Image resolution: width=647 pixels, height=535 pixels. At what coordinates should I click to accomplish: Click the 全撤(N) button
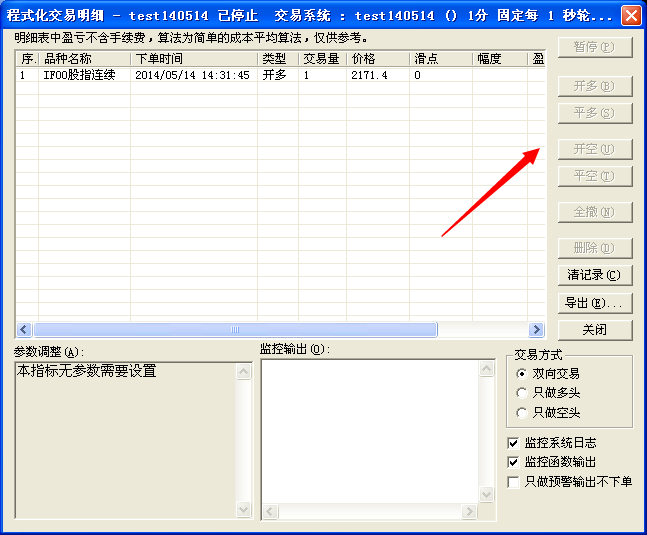tap(595, 212)
